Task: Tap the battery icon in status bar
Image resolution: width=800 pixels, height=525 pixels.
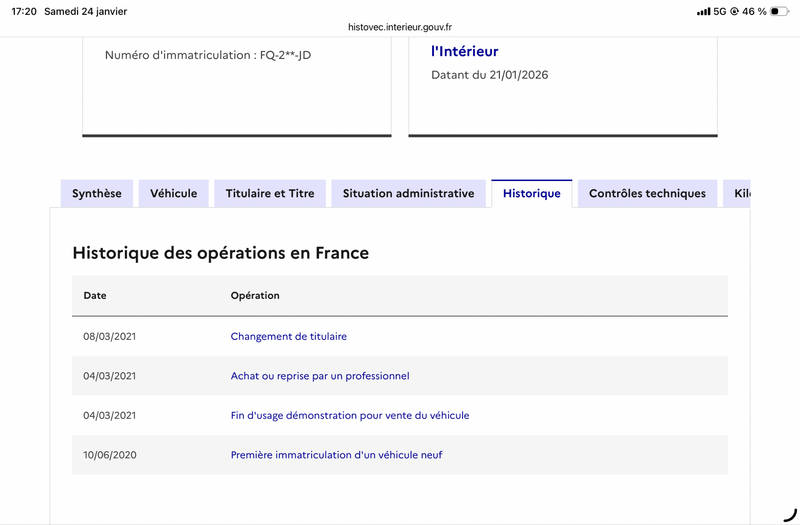Action: 780,11
